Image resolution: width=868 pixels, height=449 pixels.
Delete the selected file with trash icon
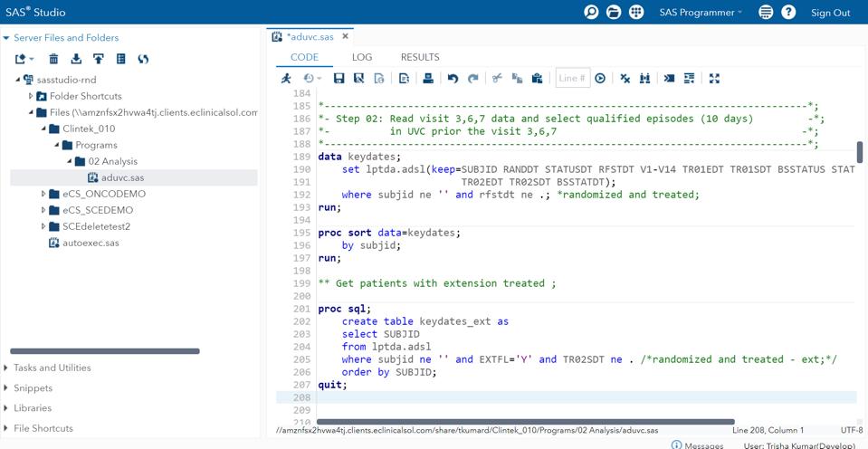tap(53, 59)
